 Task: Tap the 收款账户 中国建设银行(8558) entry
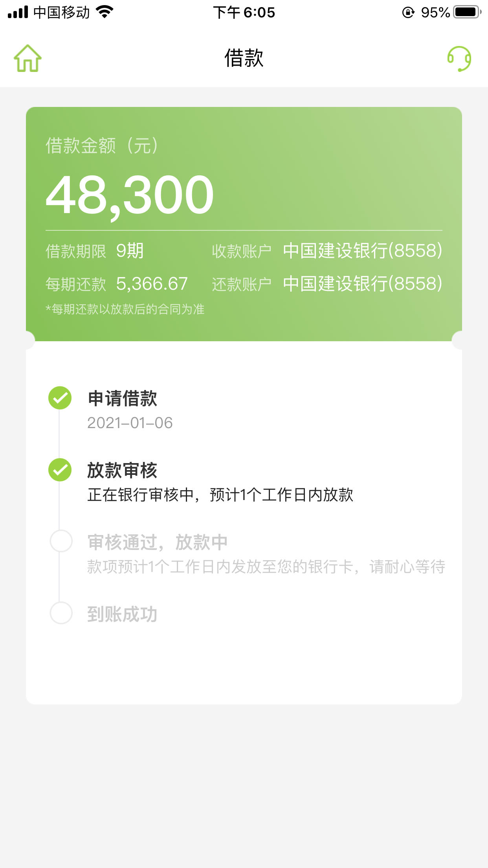click(327, 251)
